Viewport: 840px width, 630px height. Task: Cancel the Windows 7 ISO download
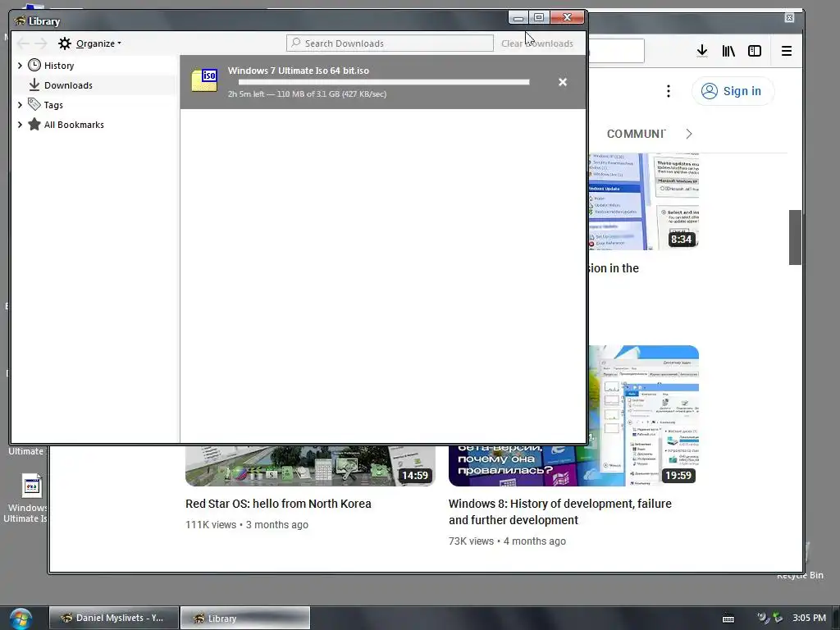pos(563,82)
